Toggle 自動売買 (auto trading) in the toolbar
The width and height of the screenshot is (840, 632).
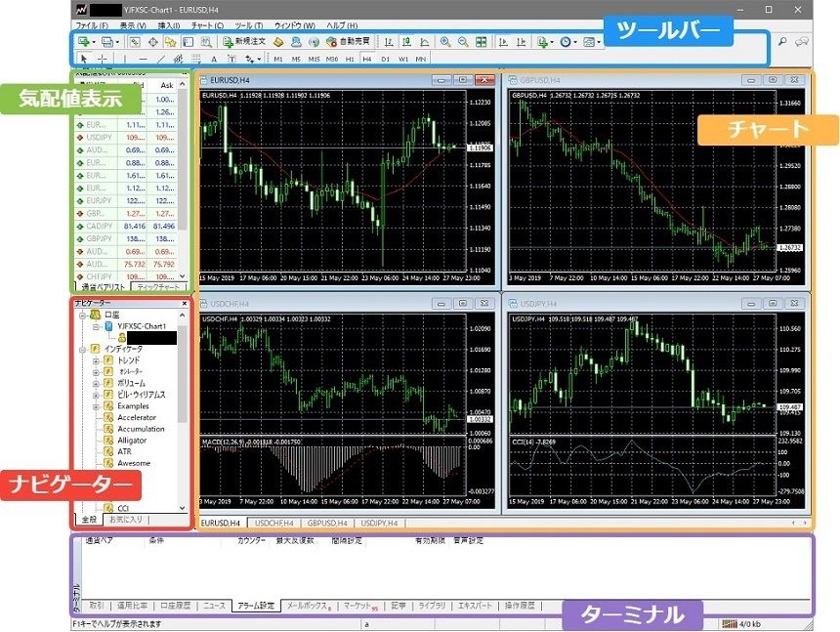347,42
